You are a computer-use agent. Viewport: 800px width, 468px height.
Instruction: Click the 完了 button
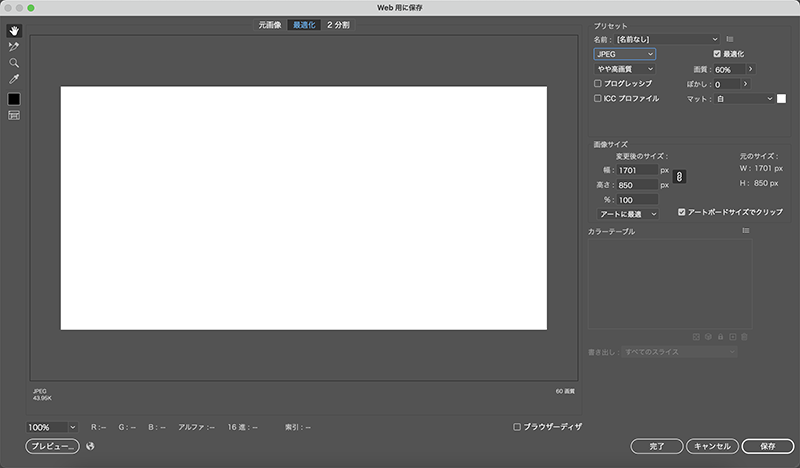657,446
